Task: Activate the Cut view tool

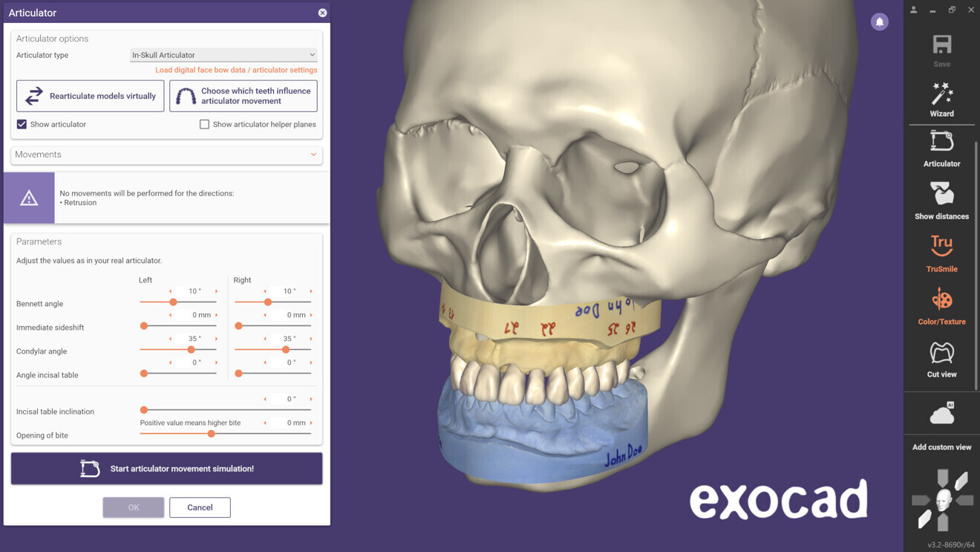Action: tap(941, 355)
